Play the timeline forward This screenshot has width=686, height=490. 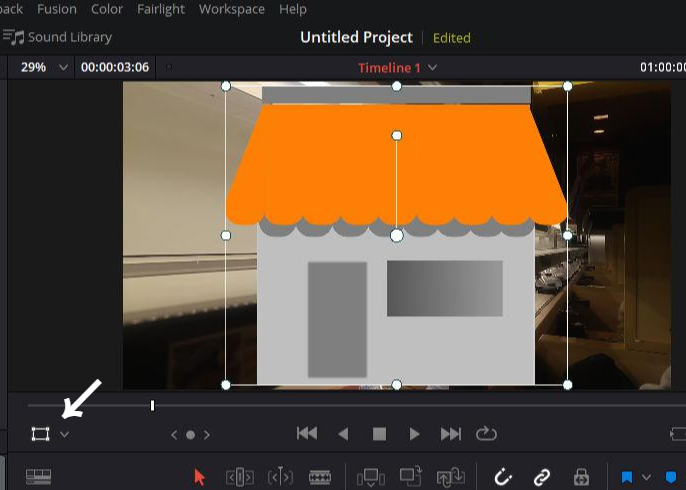click(x=414, y=434)
